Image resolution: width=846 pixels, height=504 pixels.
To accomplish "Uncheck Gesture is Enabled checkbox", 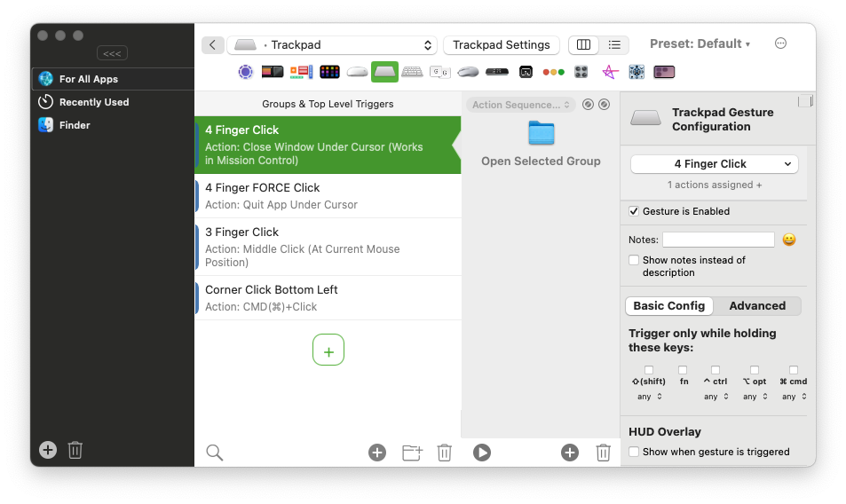I will [x=634, y=211].
